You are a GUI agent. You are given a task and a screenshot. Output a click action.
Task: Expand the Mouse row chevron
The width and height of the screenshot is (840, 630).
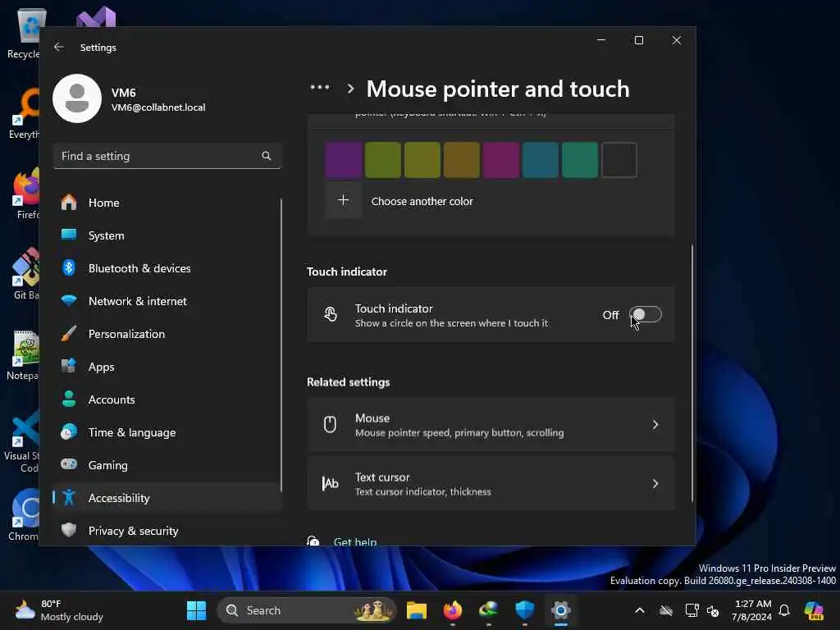tap(655, 424)
